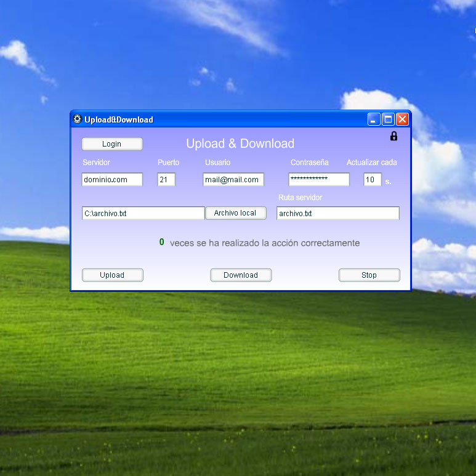Click the Upload&Download title bar text
Image resolution: width=476 pixels, height=476 pixels.
pos(119,119)
